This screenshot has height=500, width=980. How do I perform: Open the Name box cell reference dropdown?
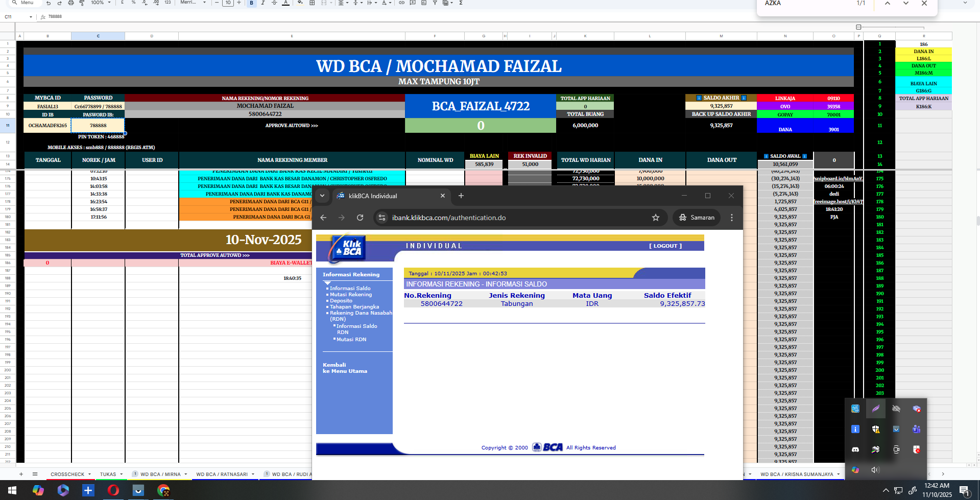31,17
